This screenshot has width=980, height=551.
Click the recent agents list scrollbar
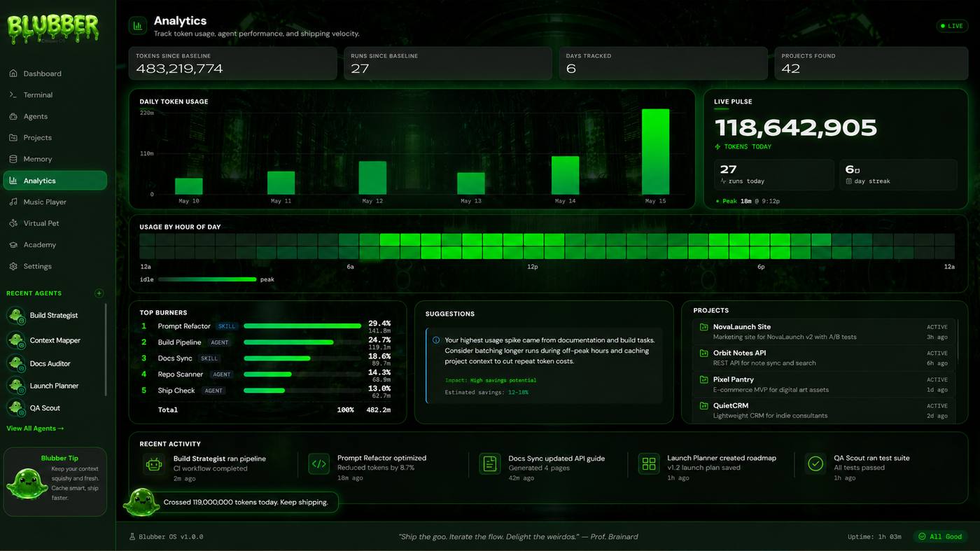point(106,350)
